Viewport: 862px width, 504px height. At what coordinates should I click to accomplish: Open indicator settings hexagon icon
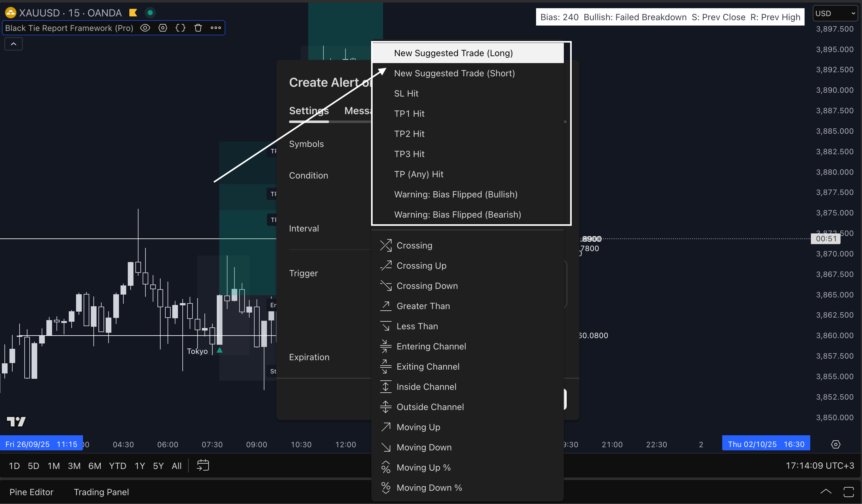point(163,28)
